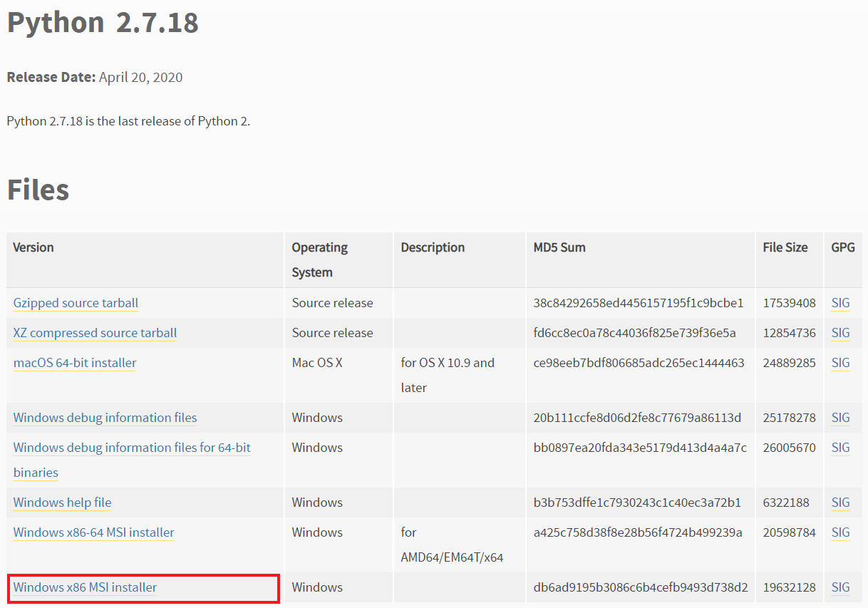Open the SIG for the XZ compressed tarball
868x608 pixels.
tap(840, 332)
